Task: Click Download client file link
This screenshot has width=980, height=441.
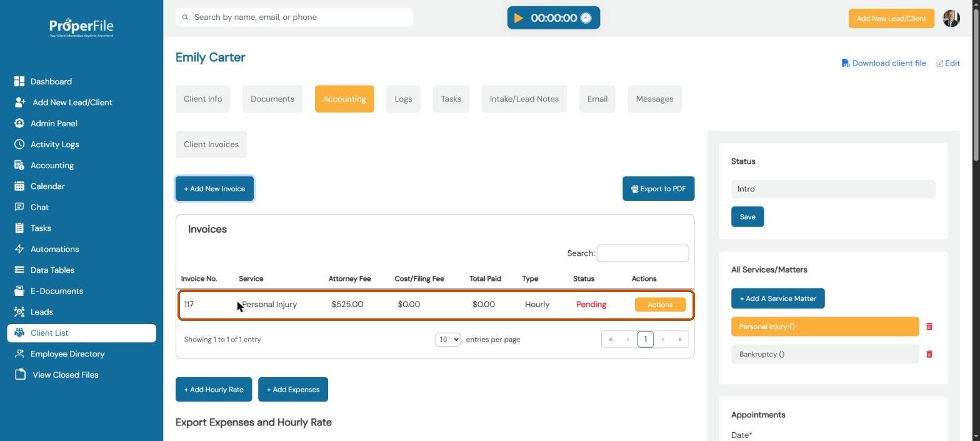Action: click(x=884, y=63)
